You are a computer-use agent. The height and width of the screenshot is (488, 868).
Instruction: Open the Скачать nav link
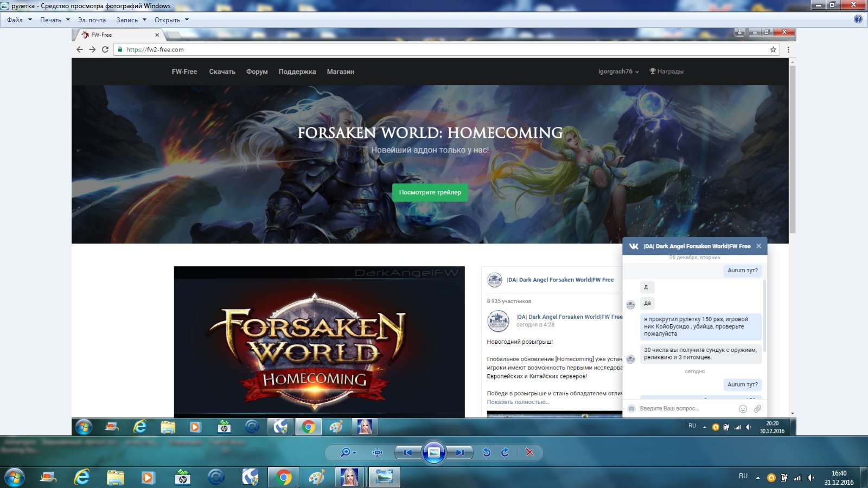pyautogui.click(x=222, y=72)
